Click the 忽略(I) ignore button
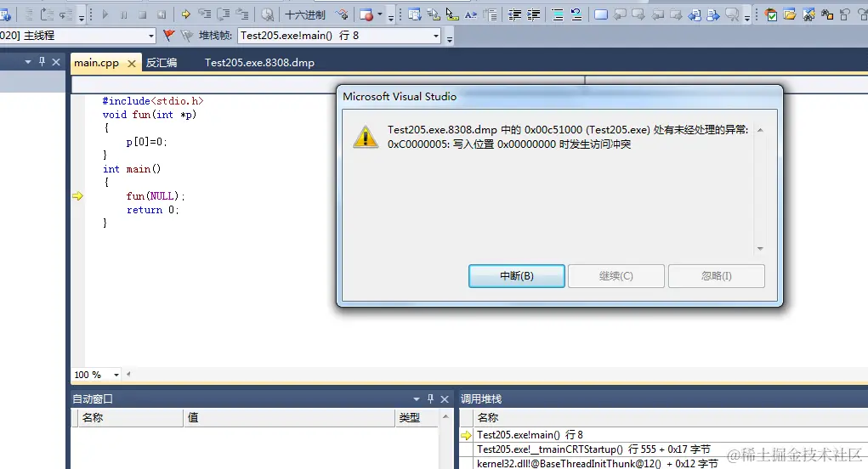868x469 pixels. 717,276
